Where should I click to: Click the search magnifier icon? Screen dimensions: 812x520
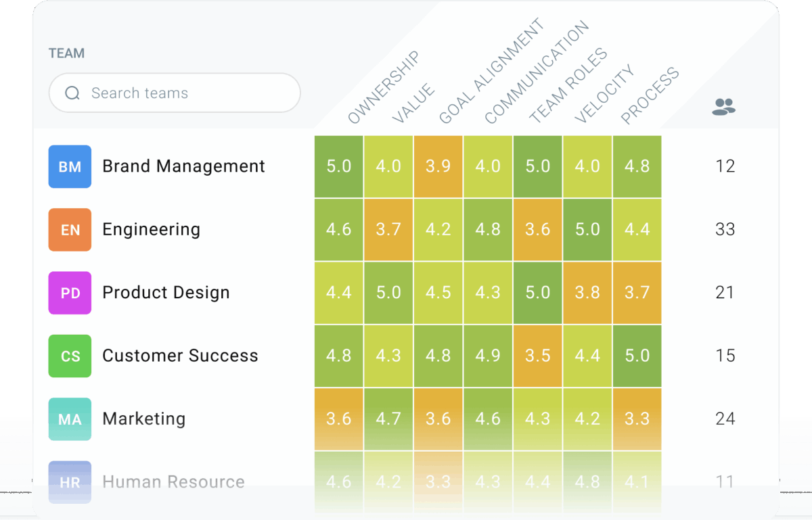(72, 93)
